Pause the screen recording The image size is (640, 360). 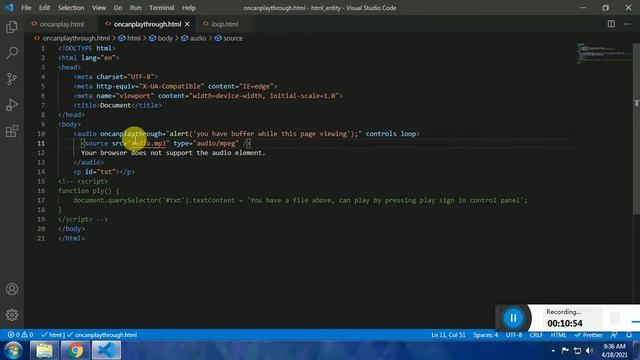[513, 318]
